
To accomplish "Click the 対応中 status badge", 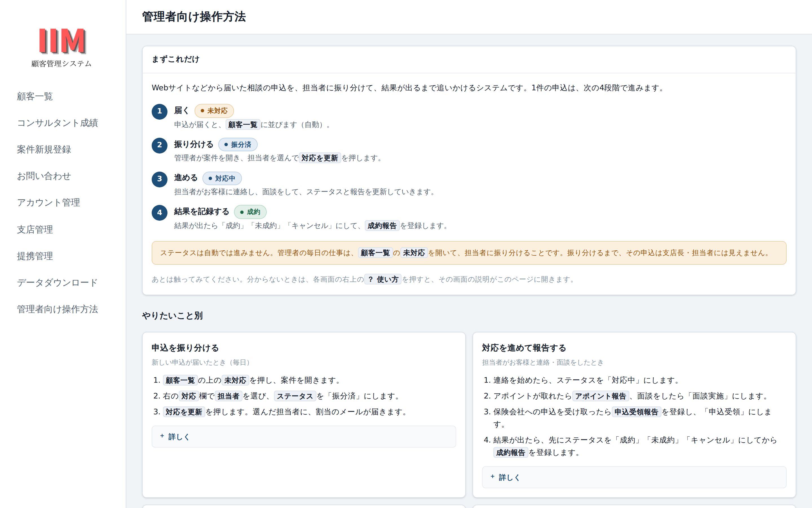I will [x=222, y=178].
